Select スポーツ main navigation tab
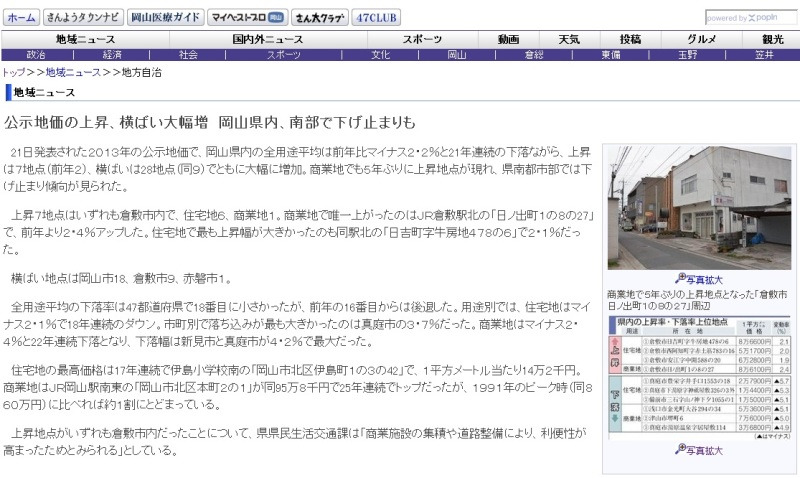800x478 pixels. [x=422, y=39]
